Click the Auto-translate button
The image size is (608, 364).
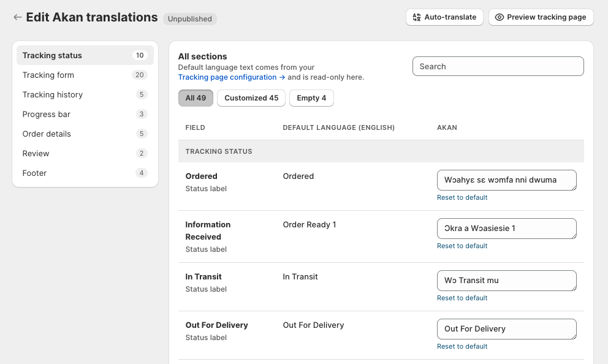pos(444,17)
